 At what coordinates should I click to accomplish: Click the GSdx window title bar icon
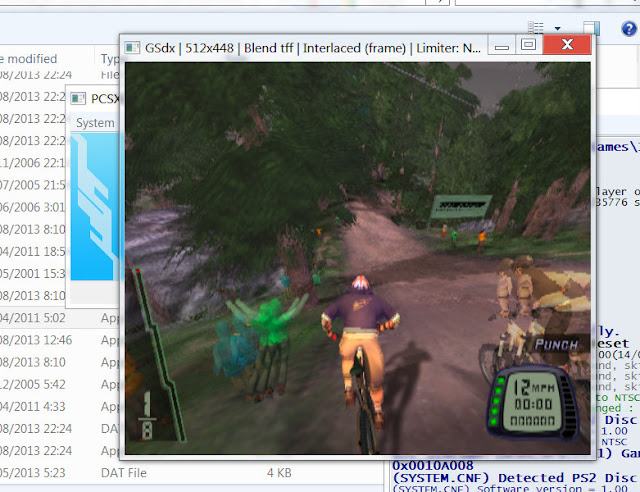coord(132,48)
